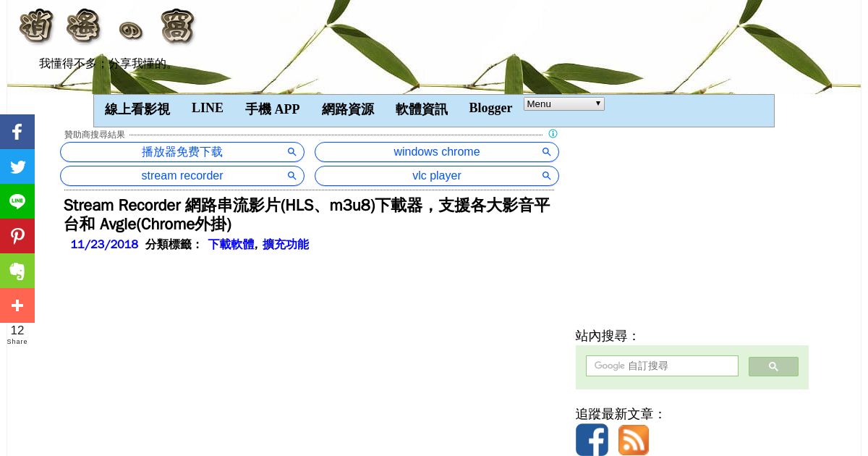Share page on Facebook from sidebar
This screenshot has width=868, height=456.
point(17,132)
